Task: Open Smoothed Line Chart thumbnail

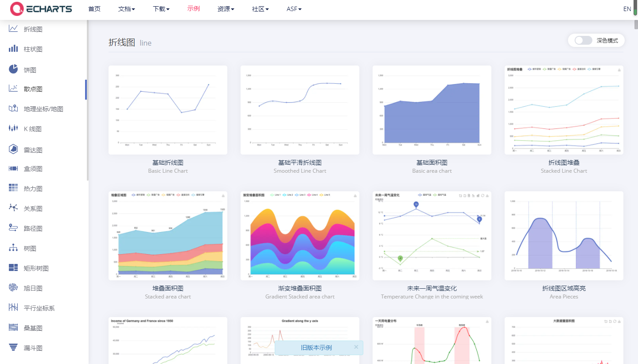Action: point(300,110)
